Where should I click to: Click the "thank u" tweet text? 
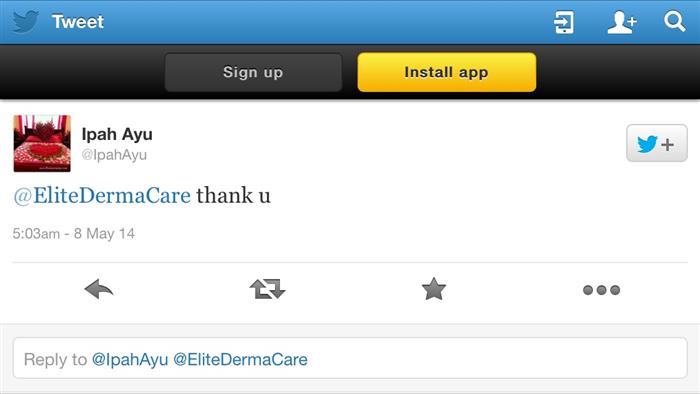click(233, 195)
